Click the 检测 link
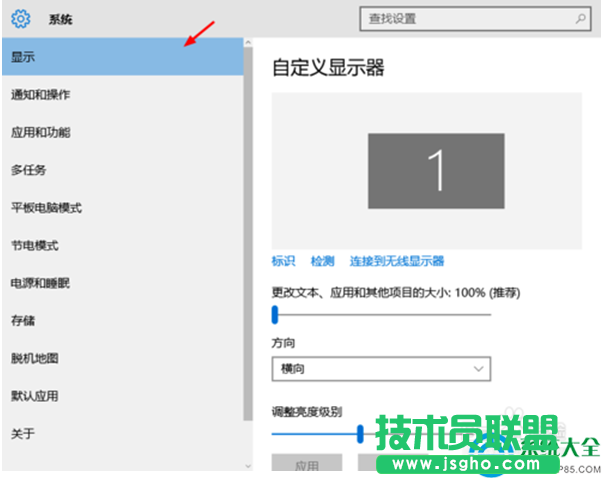The height and width of the screenshot is (480, 603). [322, 261]
